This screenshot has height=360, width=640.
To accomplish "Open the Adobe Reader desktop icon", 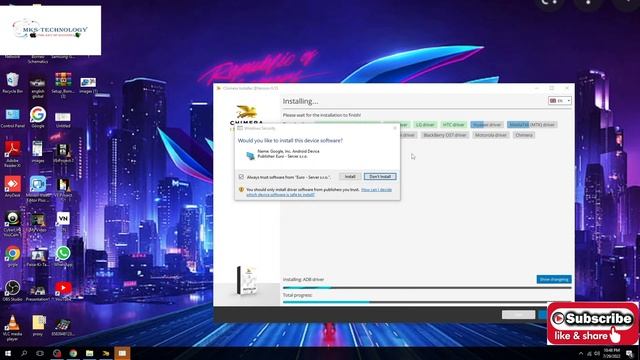I will point(12,153).
